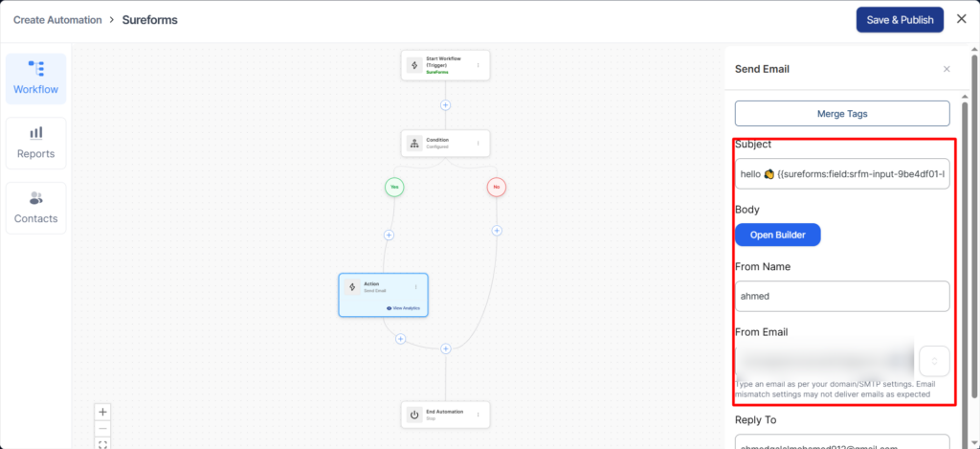This screenshot has height=449, width=980.
Task: Close the Send Email side panel
Action: tap(947, 69)
